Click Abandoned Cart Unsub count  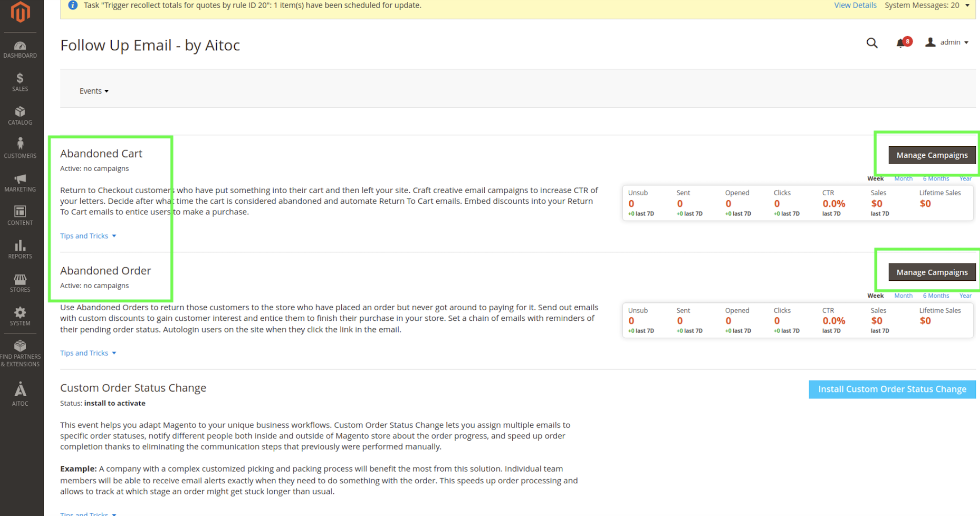click(631, 204)
